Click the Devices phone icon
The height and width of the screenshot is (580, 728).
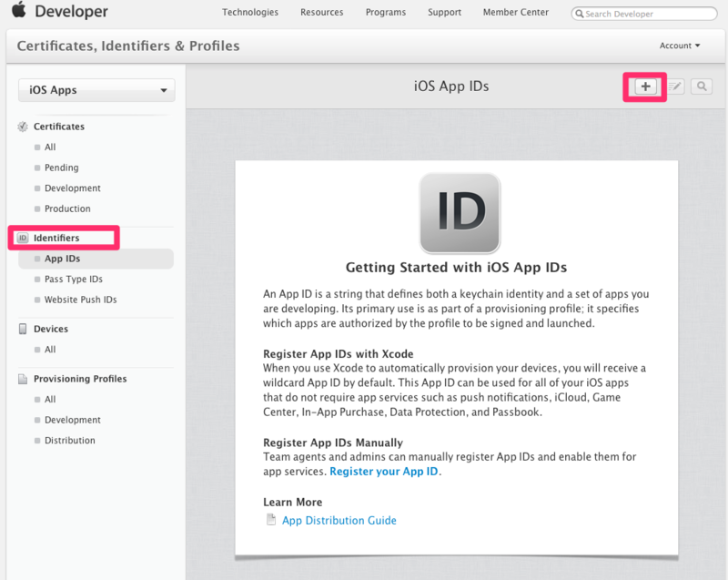[x=22, y=329]
